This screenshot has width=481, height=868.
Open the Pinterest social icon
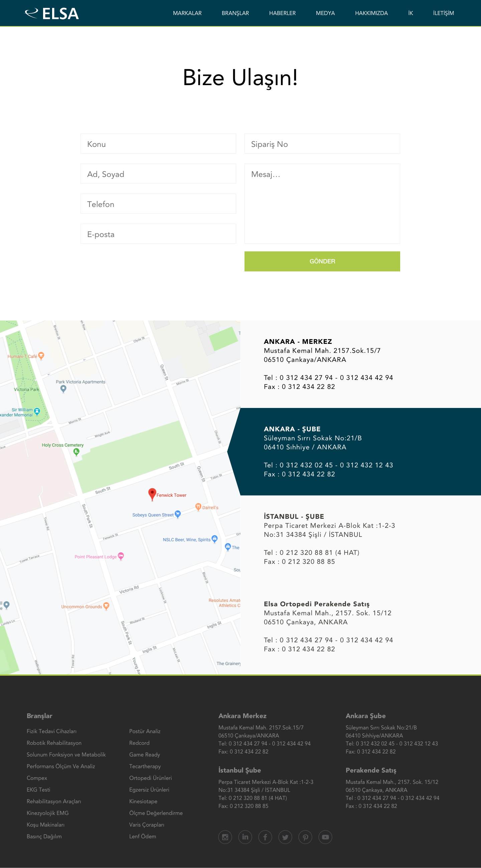pyautogui.click(x=305, y=837)
